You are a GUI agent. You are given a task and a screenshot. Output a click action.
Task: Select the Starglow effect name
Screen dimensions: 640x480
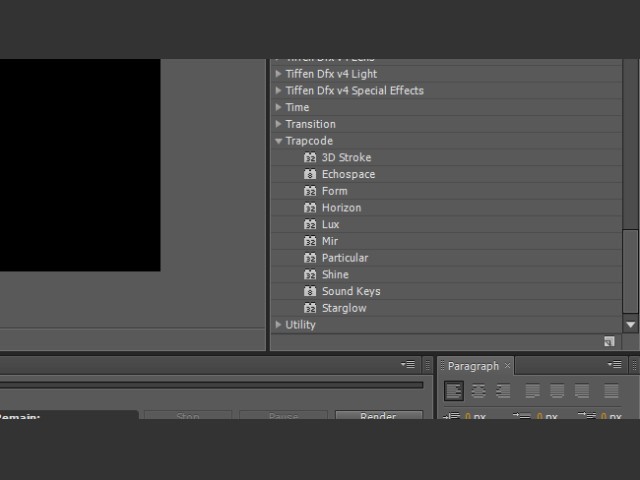pos(344,308)
